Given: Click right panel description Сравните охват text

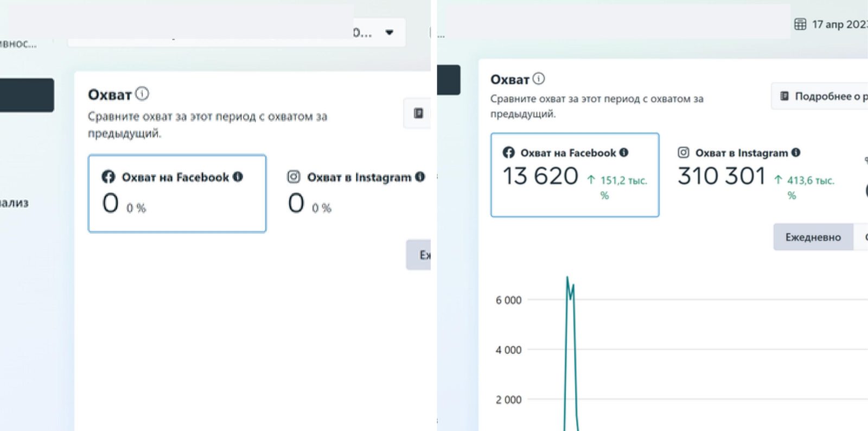Looking at the screenshot, I should click(597, 106).
